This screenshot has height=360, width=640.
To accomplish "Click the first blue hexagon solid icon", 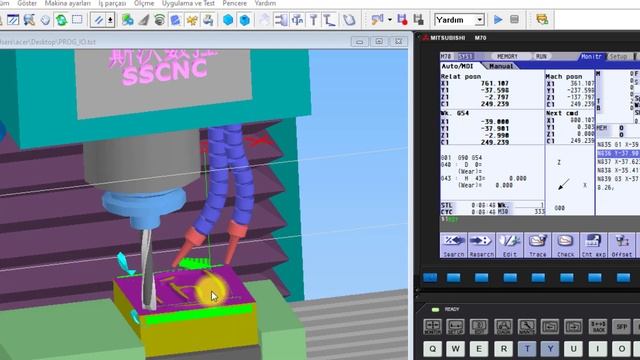I will (228, 20).
